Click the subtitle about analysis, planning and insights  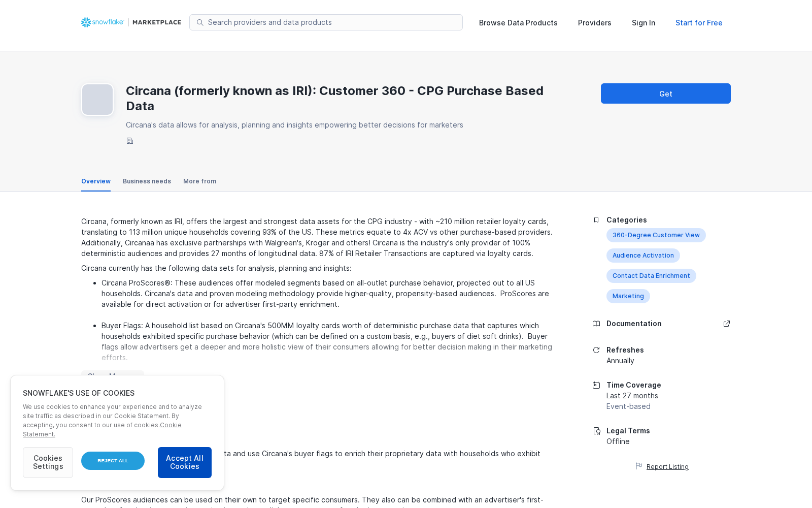[x=294, y=125]
